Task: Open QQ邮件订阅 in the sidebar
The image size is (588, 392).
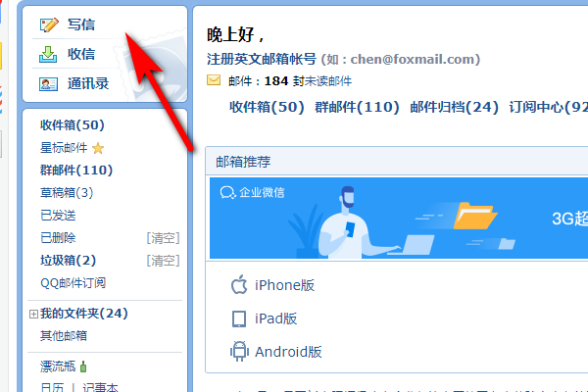Action: pyautogui.click(x=73, y=283)
